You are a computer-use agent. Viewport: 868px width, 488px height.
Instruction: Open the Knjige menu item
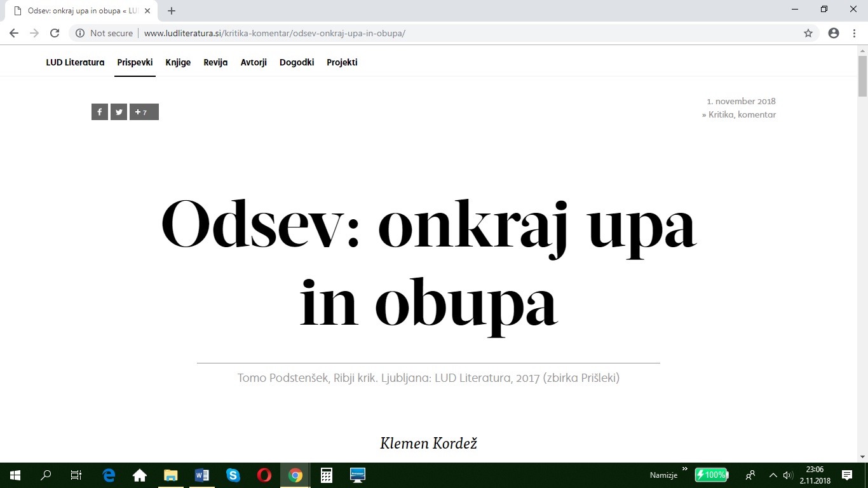[178, 62]
